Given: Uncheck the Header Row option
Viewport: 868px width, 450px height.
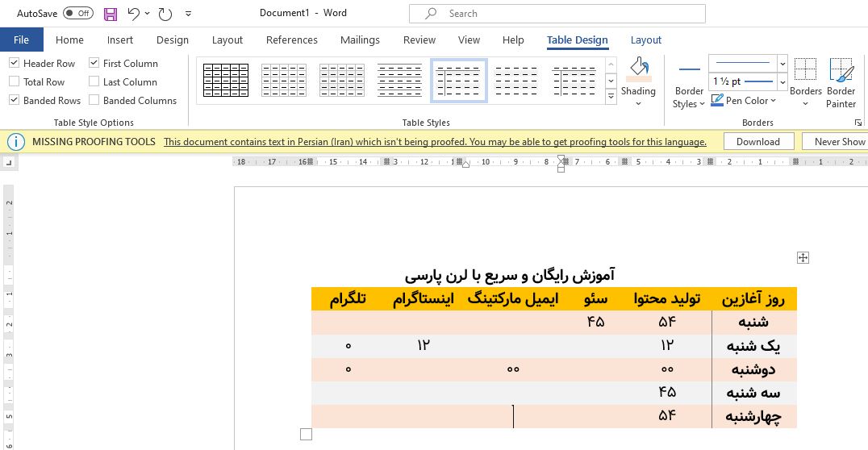Looking at the screenshot, I should coord(15,63).
